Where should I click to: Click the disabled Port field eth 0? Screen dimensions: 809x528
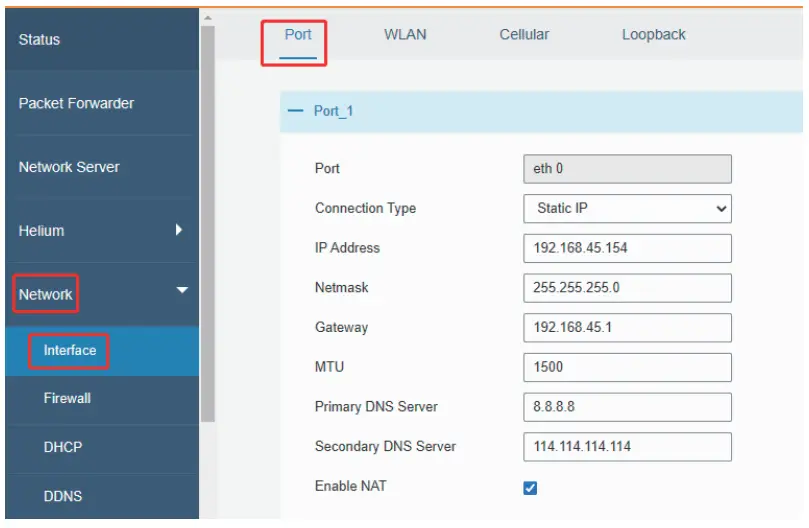pos(627,169)
